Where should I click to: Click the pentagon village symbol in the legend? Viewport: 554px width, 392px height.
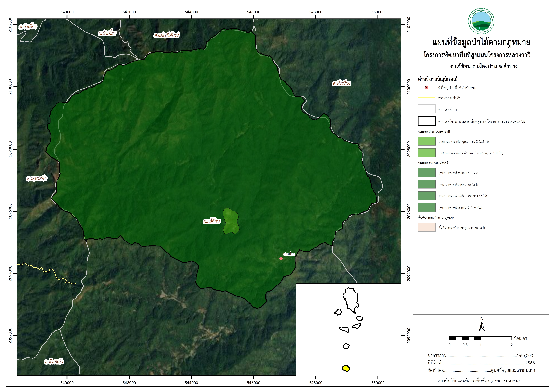(427, 88)
